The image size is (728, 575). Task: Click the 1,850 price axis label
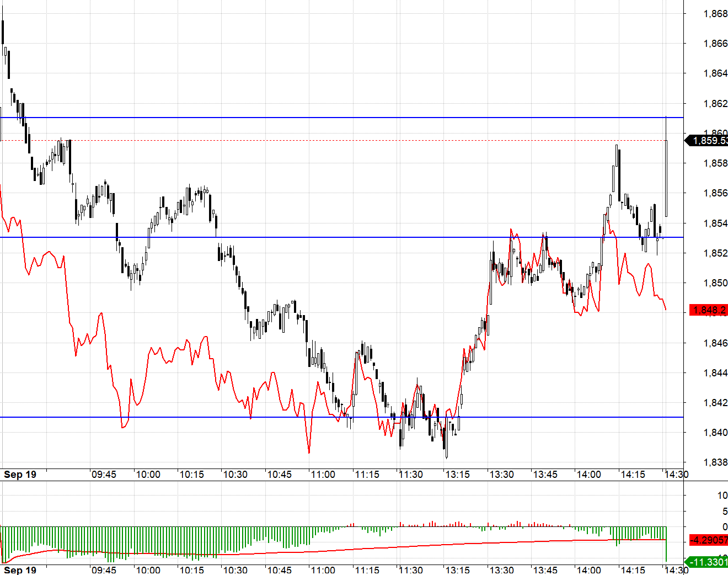[x=715, y=283]
